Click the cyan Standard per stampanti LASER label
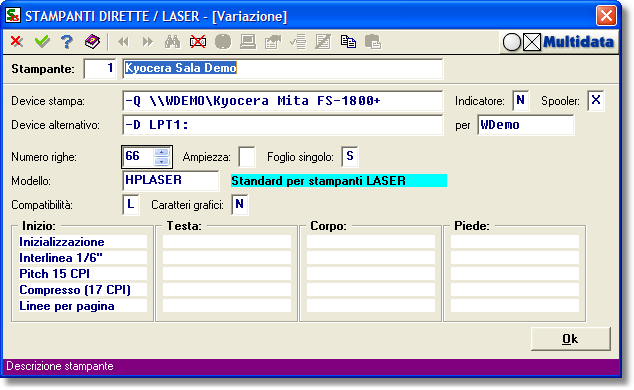Screen dimensions: 634x390 point(339,181)
